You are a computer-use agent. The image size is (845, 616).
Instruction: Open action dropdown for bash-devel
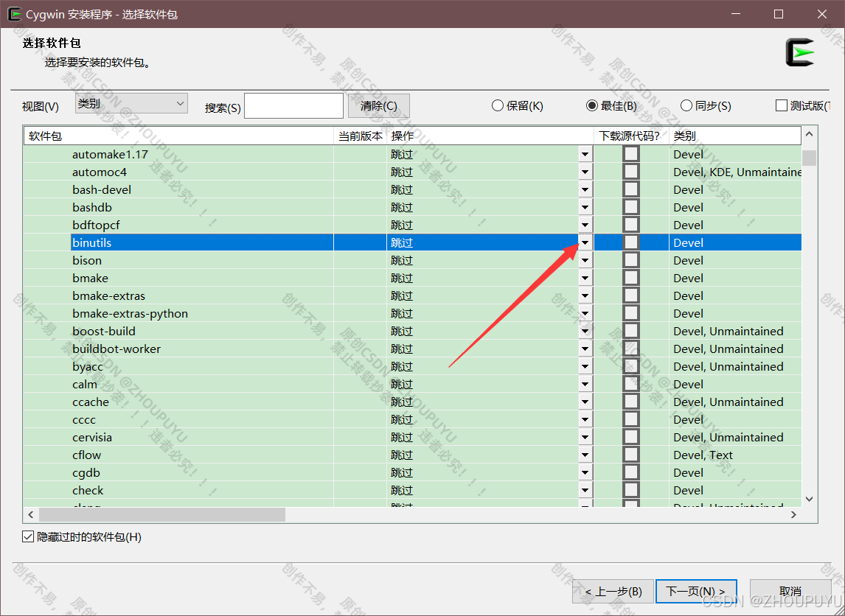point(585,190)
